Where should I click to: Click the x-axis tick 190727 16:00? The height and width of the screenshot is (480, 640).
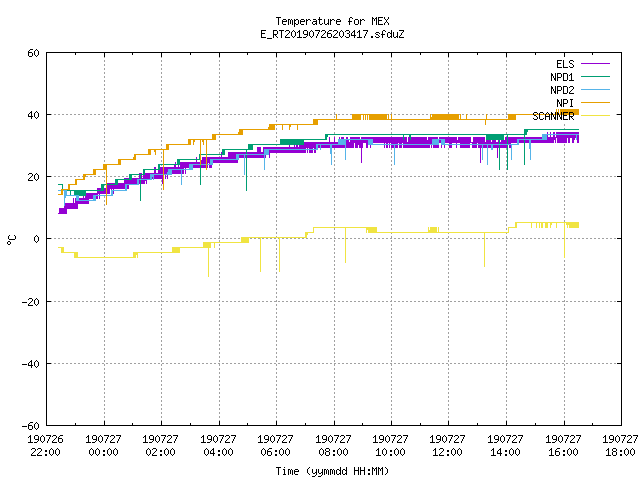pos(564,446)
